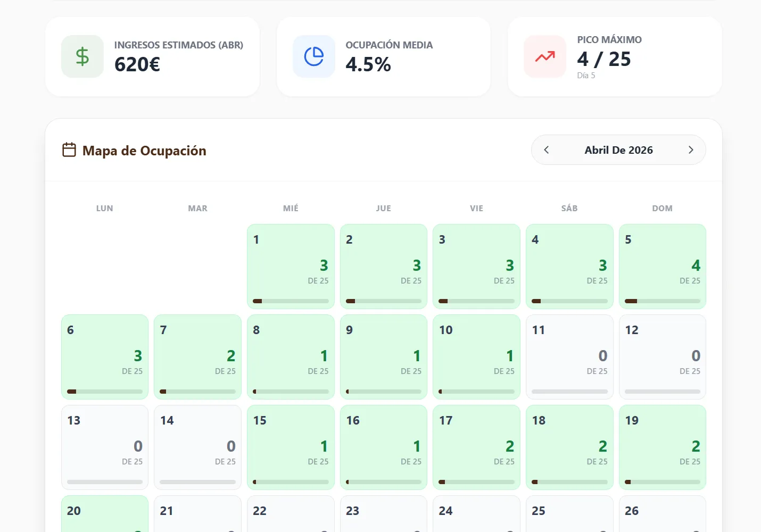This screenshot has height=532, width=761.
Task: Go to previous month with left chevron
Action: pyautogui.click(x=546, y=150)
